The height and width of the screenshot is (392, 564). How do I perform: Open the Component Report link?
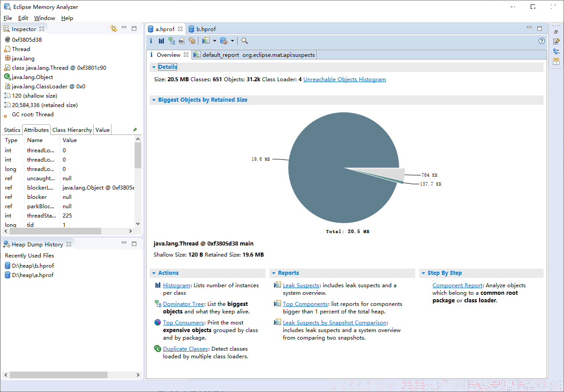pyautogui.click(x=457, y=285)
